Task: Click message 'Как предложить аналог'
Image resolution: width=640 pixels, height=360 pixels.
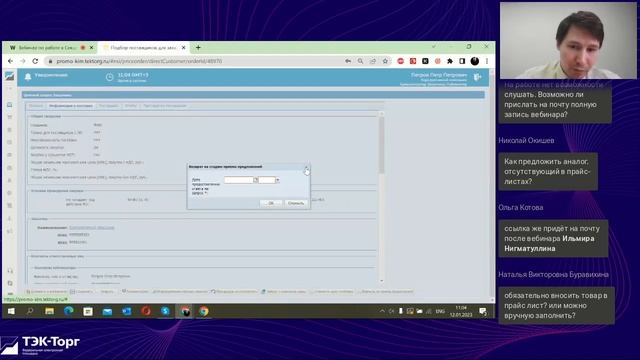Action: pyautogui.click(x=548, y=171)
